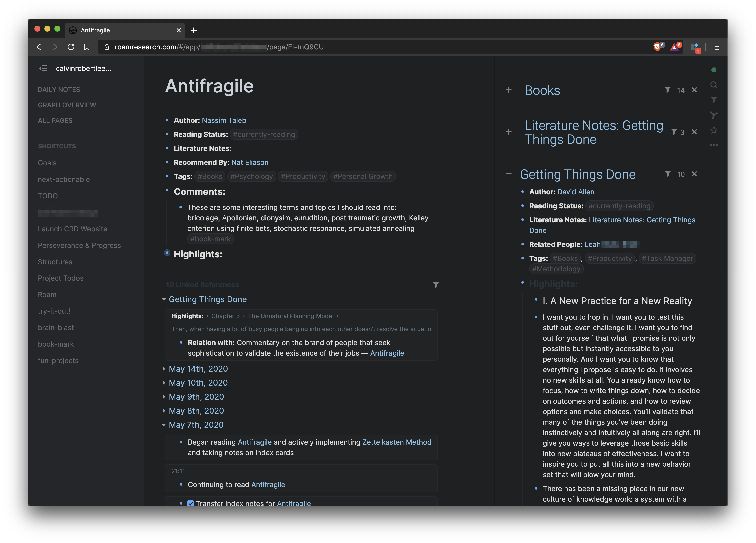This screenshot has height=543, width=756.
Task: Uncheck the Transfer index notes checkbox
Action: [x=190, y=503]
